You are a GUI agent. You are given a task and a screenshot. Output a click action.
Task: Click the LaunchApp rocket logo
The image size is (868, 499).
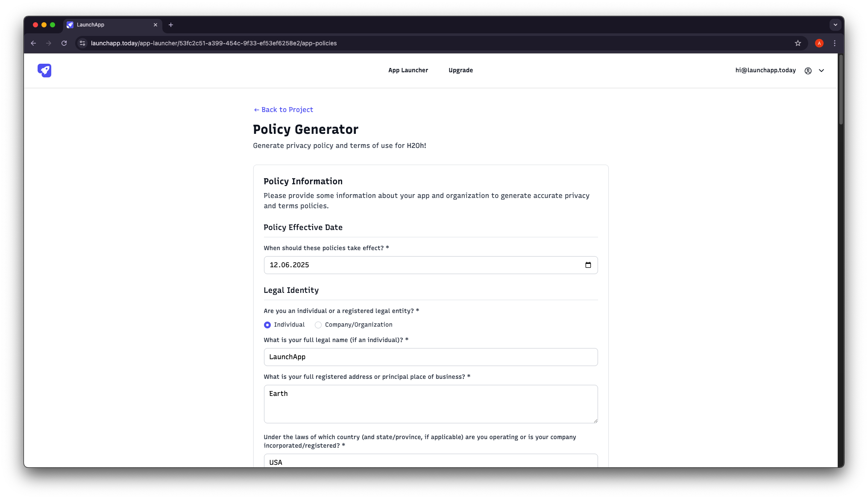[44, 71]
